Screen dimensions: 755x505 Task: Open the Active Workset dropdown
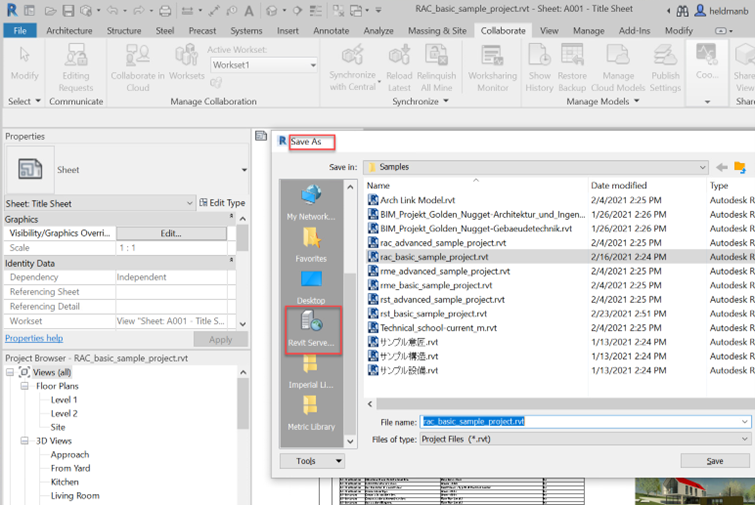click(x=313, y=65)
